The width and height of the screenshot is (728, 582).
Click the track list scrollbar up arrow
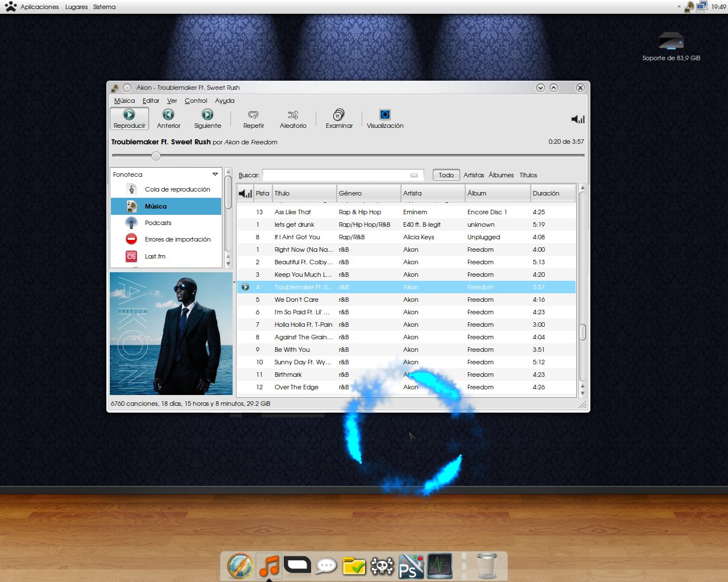click(582, 188)
